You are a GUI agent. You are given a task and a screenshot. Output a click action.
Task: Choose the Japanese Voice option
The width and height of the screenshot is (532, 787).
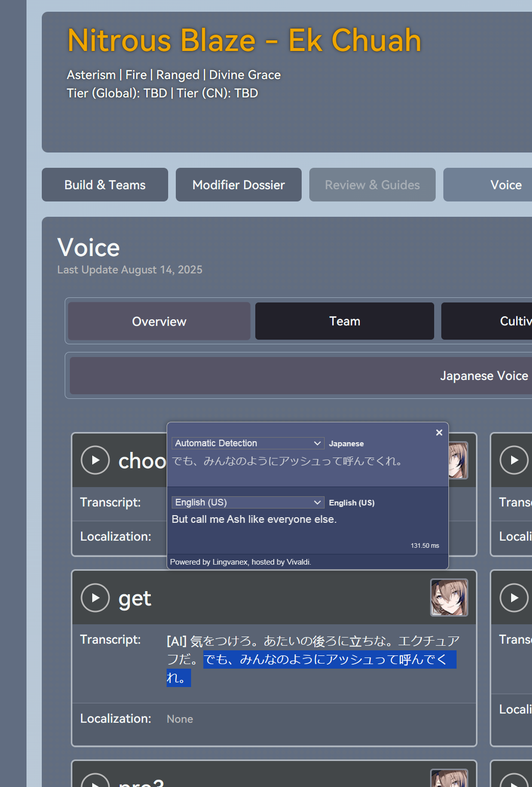(301, 376)
